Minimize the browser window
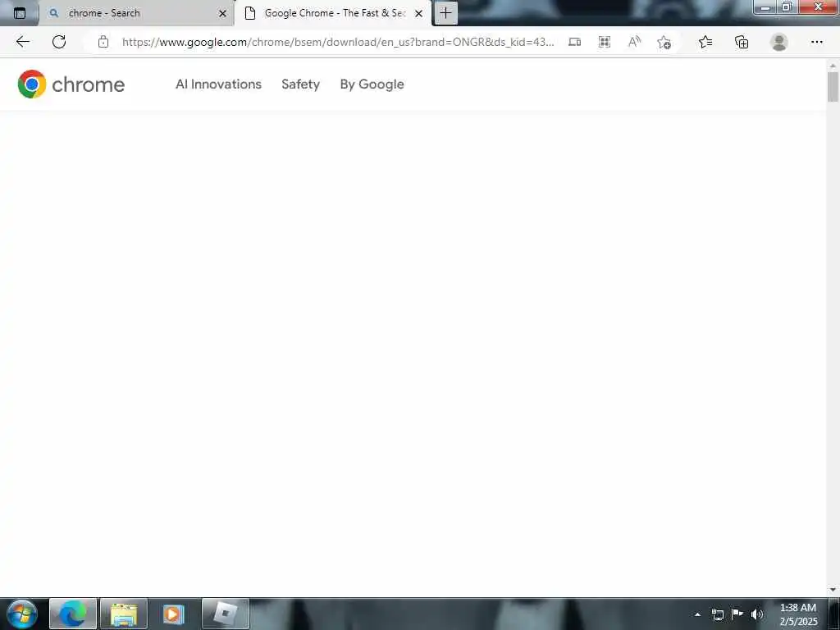Screen dimensions: 840x630 click(x=765, y=7)
